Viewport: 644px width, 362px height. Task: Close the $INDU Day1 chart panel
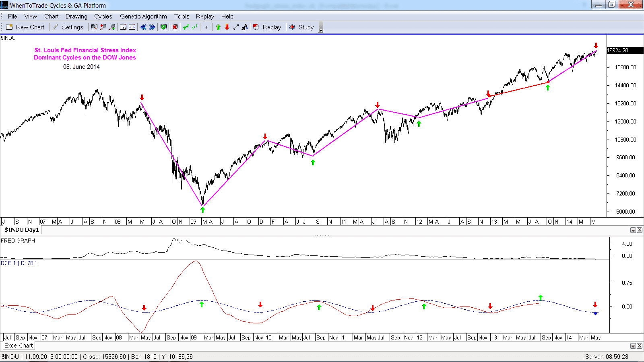click(640, 230)
